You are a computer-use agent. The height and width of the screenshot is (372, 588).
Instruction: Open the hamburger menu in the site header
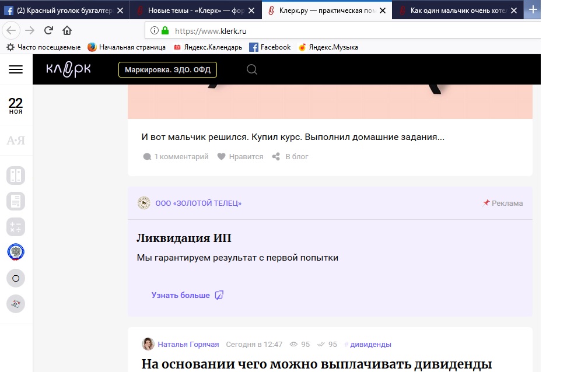pyautogui.click(x=16, y=69)
